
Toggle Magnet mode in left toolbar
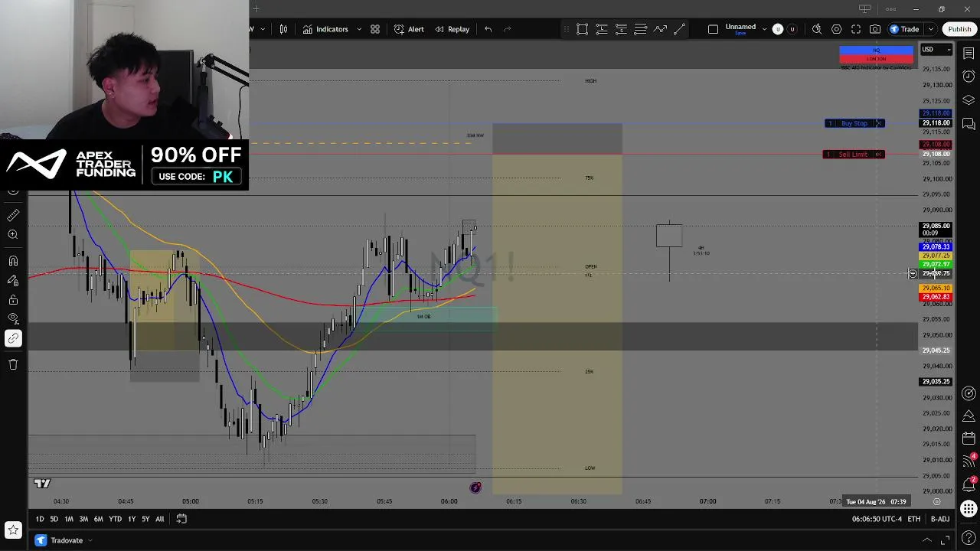coord(13,261)
